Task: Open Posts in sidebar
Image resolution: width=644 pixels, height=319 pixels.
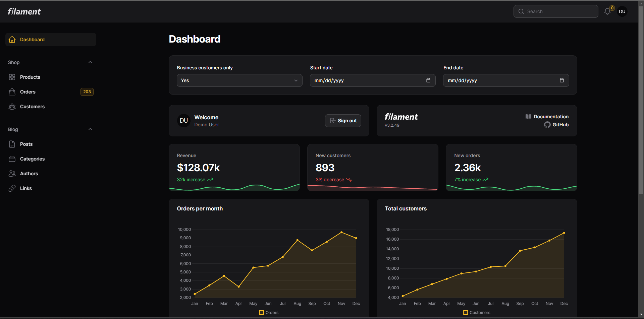Action: click(51, 144)
